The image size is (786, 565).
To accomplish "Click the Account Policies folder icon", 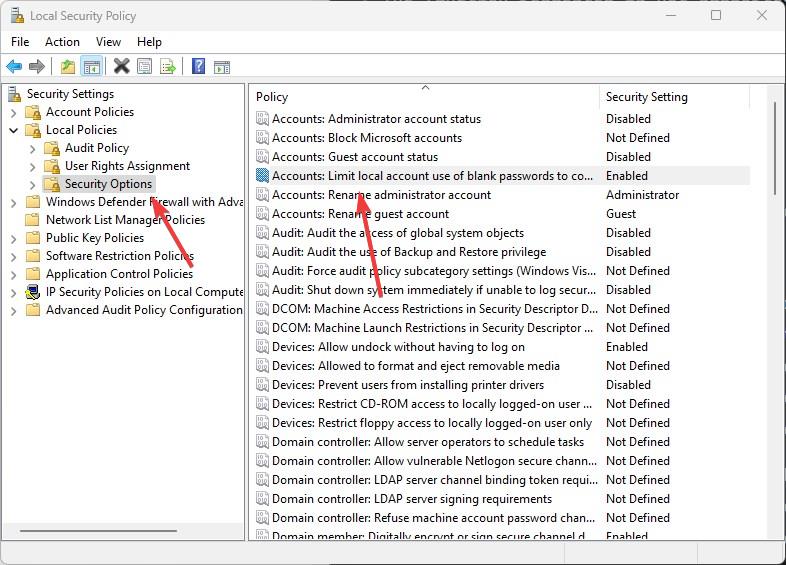I will click(33, 112).
